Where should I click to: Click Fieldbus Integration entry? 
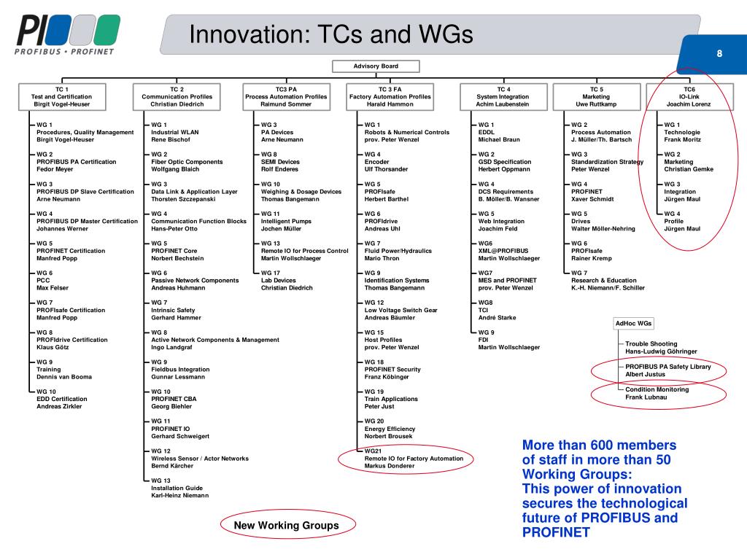(x=181, y=370)
